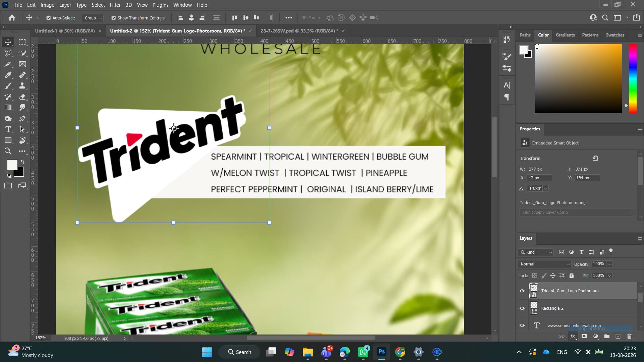The image size is (644, 362).
Task: Open the Normal blend mode dropdown
Action: click(544, 264)
